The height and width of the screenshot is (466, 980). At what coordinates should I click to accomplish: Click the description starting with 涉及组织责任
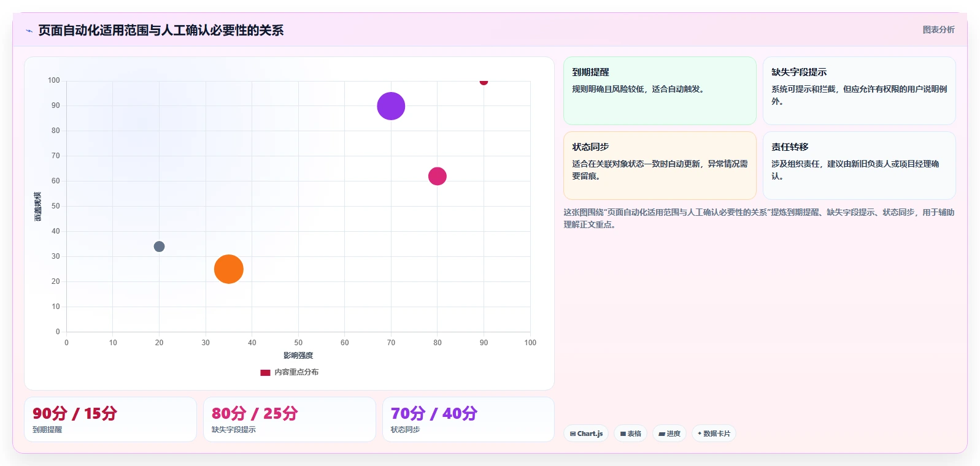(855, 170)
